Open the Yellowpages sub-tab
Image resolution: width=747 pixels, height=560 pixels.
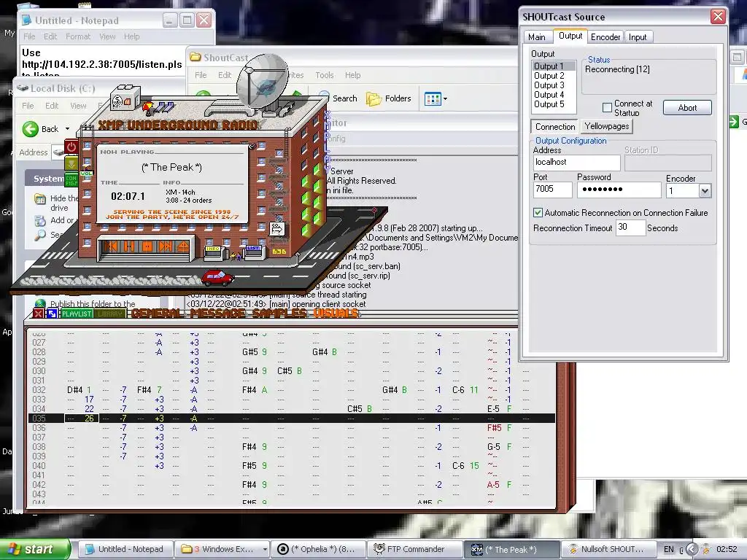(x=606, y=126)
